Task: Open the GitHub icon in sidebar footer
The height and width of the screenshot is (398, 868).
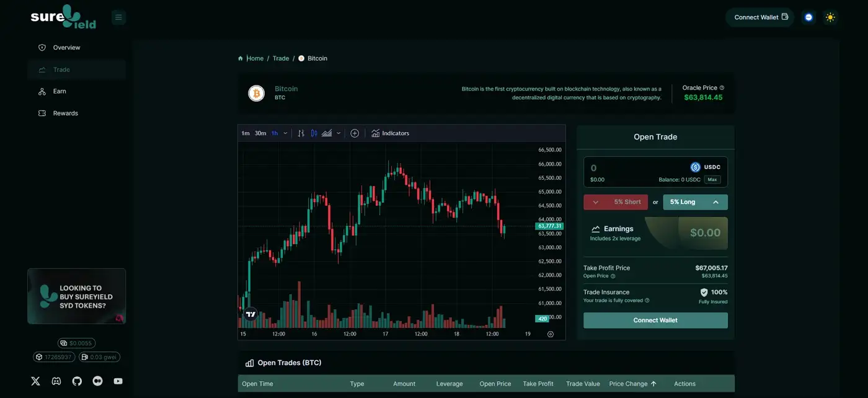Action: pos(77,381)
